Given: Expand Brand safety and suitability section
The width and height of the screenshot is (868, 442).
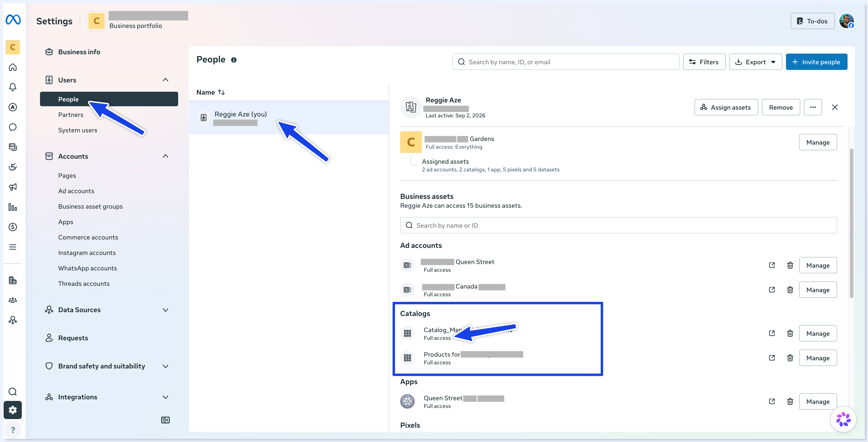Looking at the screenshot, I should [165, 366].
